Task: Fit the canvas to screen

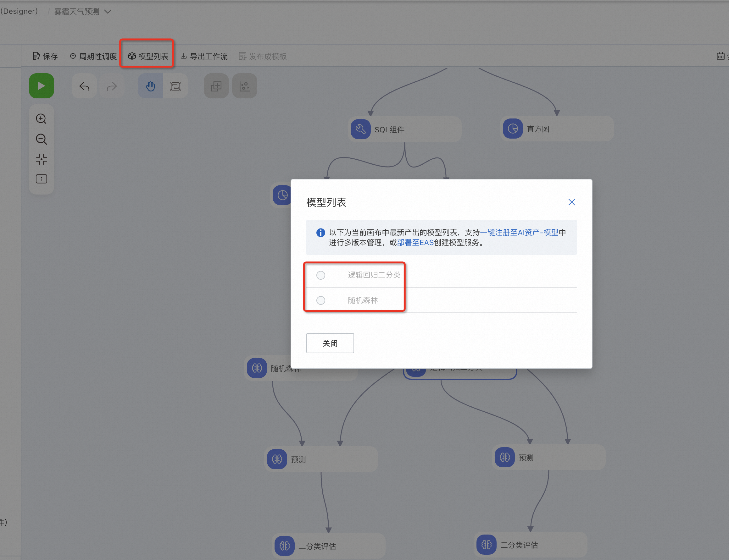Action: [x=42, y=159]
